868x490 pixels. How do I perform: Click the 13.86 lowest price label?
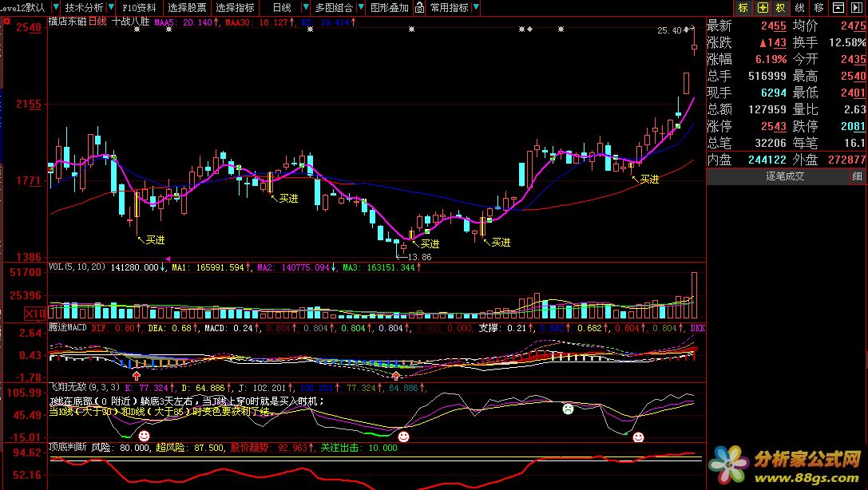(419, 257)
